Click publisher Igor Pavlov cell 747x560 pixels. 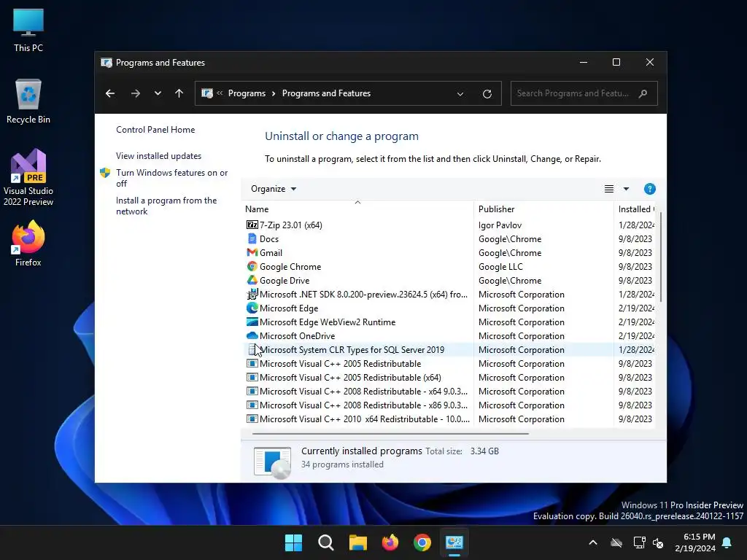pyautogui.click(x=500, y=225)
